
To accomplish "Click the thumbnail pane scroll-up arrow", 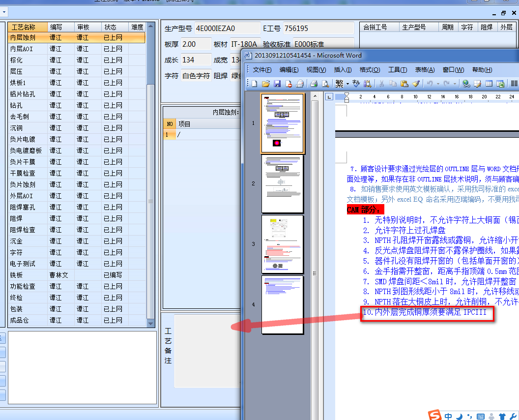I will (x=315, y=96).
